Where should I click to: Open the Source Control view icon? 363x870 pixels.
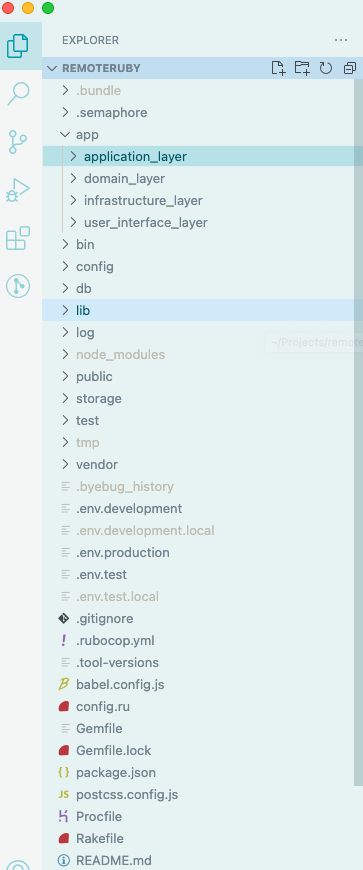point(18,141)
